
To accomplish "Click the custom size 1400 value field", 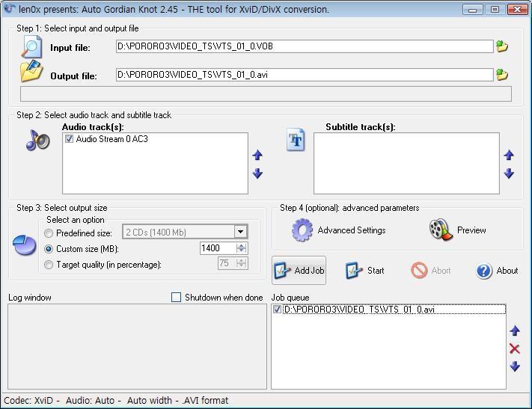I will coord(218,248).
